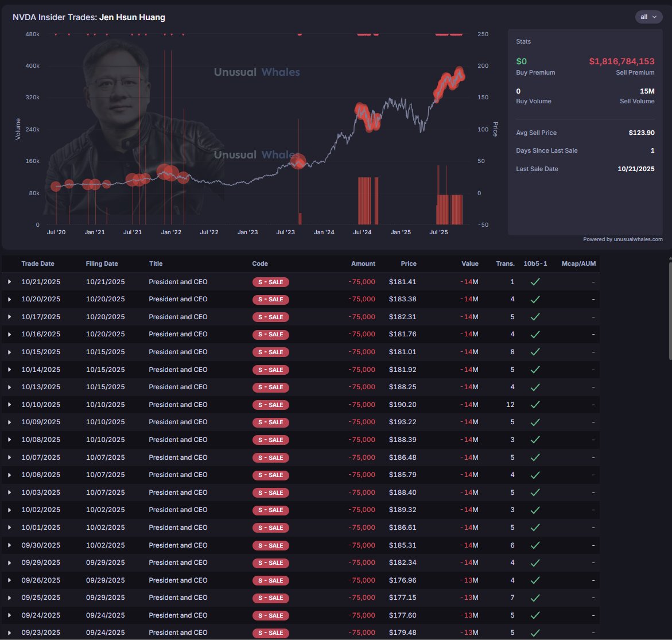Click the Trans. value 12

click(510, 405)
